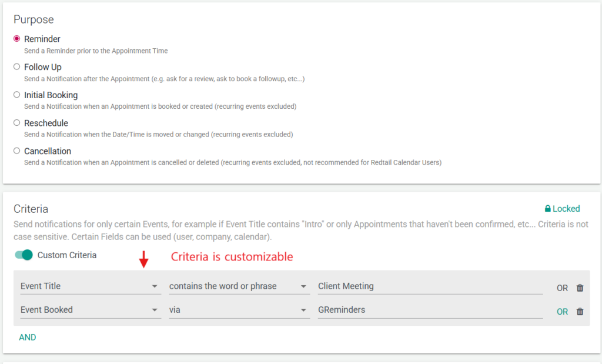Viewport: 602px width, 364px height.
Task: Click the GReminders value field
Action: coord(430,310)
